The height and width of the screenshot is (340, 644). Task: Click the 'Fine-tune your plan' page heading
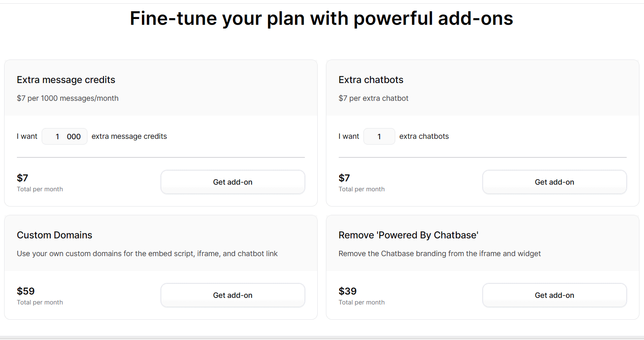click(321, 19)
